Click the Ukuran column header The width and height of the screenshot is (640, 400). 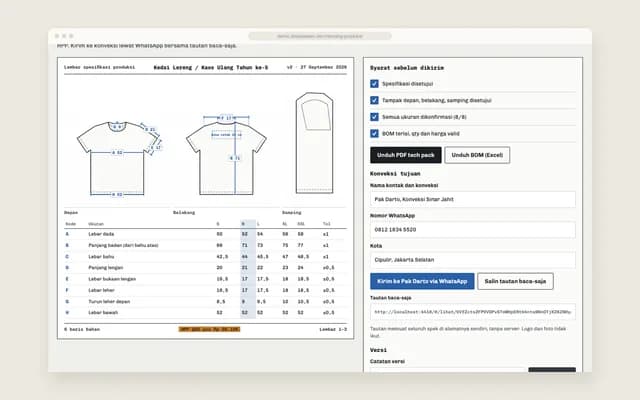coord(96,224)
